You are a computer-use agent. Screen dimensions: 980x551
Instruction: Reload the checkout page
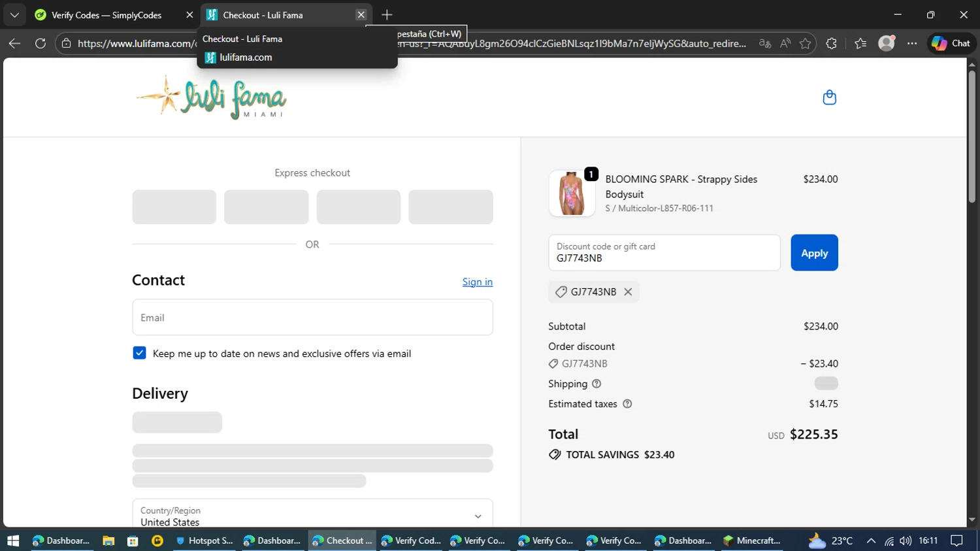(41, 43)
